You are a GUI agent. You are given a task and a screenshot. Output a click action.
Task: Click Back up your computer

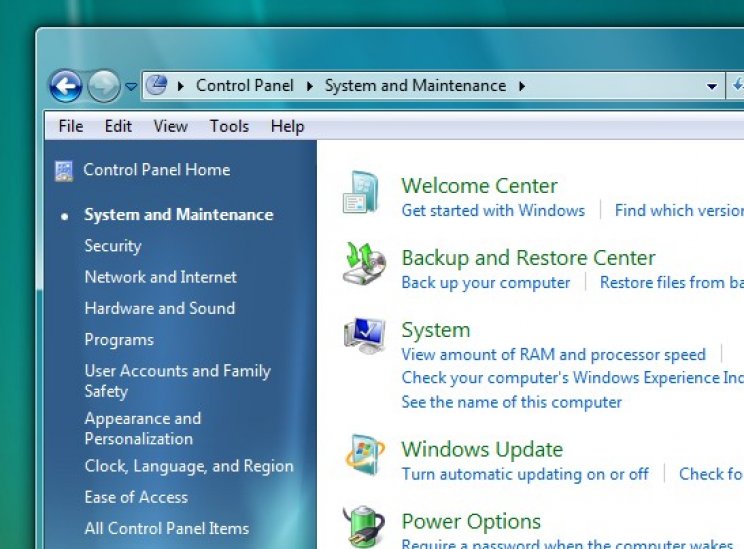pyautogui.click(x=485, y=282)
